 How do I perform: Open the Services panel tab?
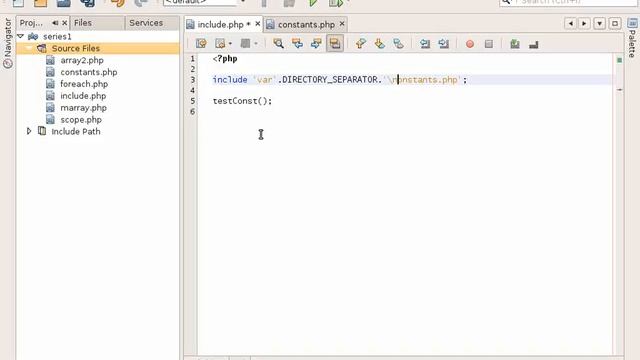tap(146, 23)
